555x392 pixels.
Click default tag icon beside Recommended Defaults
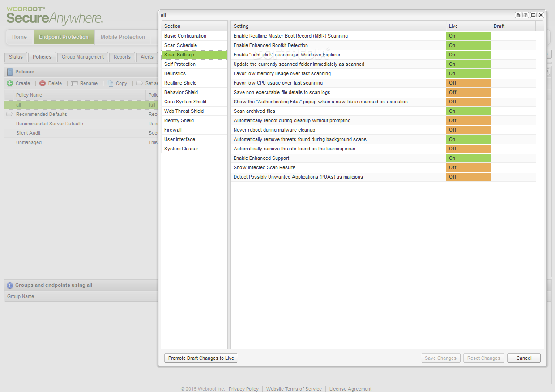tap(10, 114)
